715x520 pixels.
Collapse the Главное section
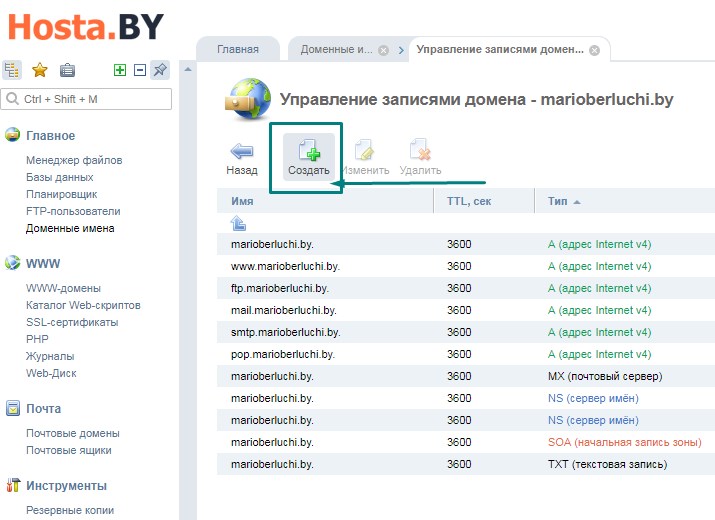coord(50,135)
